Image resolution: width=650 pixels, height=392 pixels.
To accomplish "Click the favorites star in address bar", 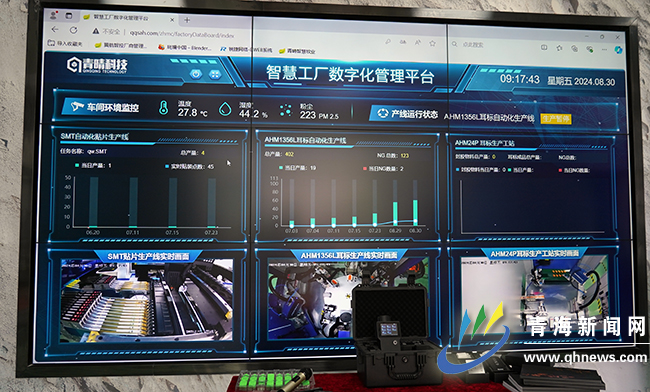I will tap(432, 43).
